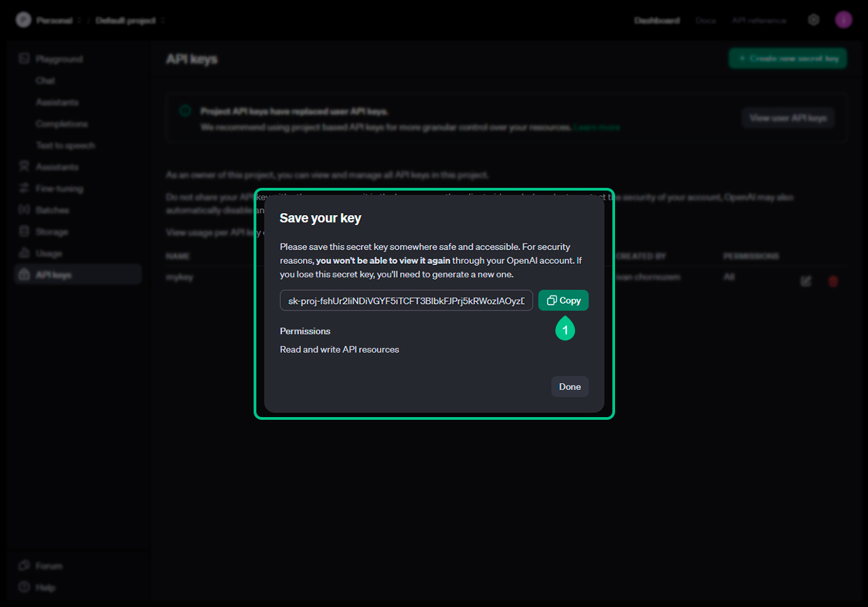Copy the secret key with Copy button
Screen dimensions: 868x607
564,300
